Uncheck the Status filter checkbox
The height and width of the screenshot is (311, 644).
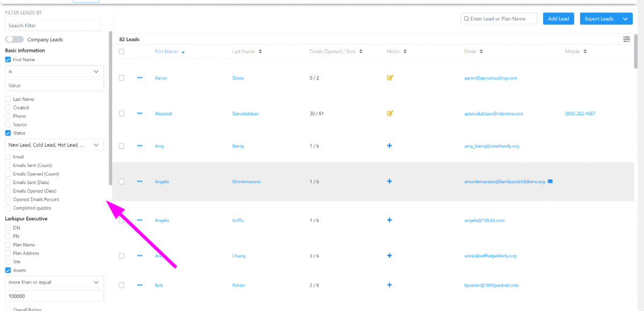click(x=8, y=133)
